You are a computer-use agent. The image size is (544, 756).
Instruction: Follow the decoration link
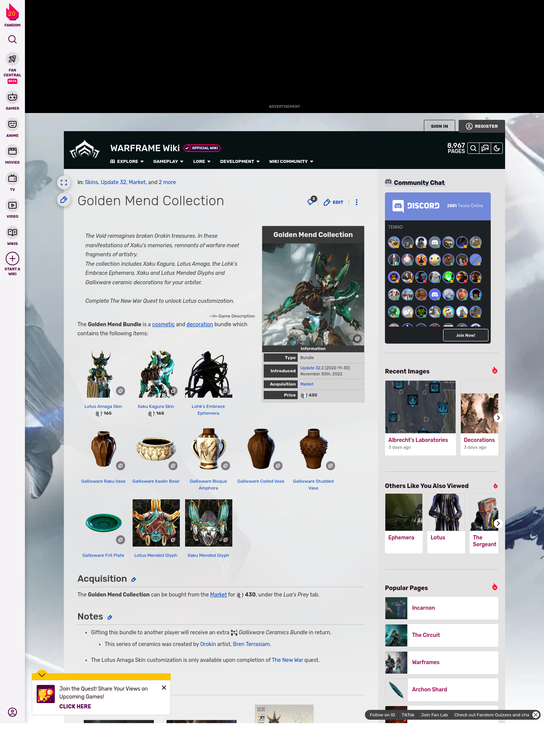[200, 324]
